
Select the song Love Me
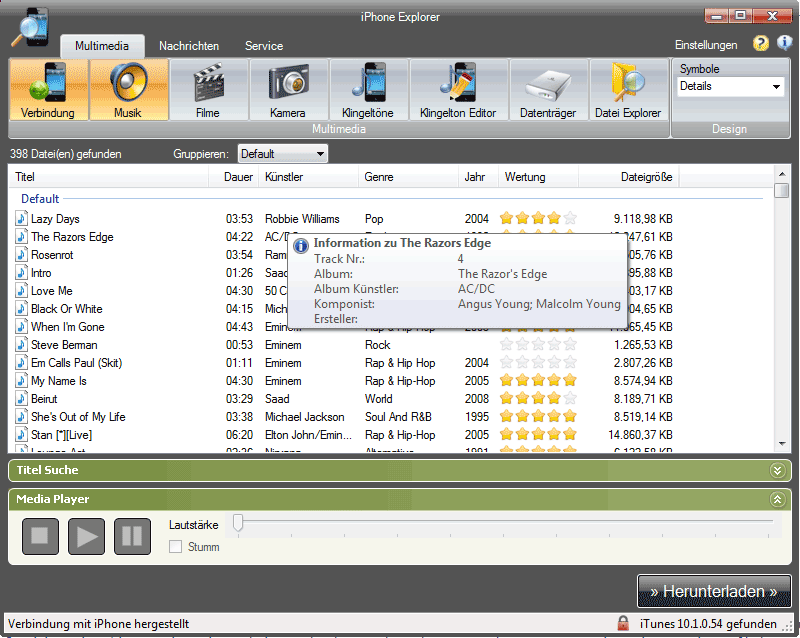pyautogui.click(x=52, y=291)
